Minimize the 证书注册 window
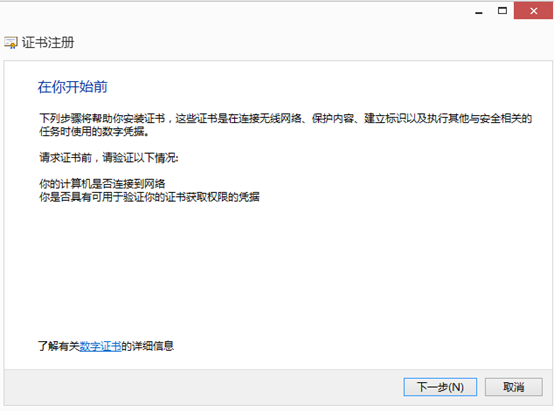Image resolution: width=554 pixels, height=411 pixels. pyautogui.click(x=479, y=12)
